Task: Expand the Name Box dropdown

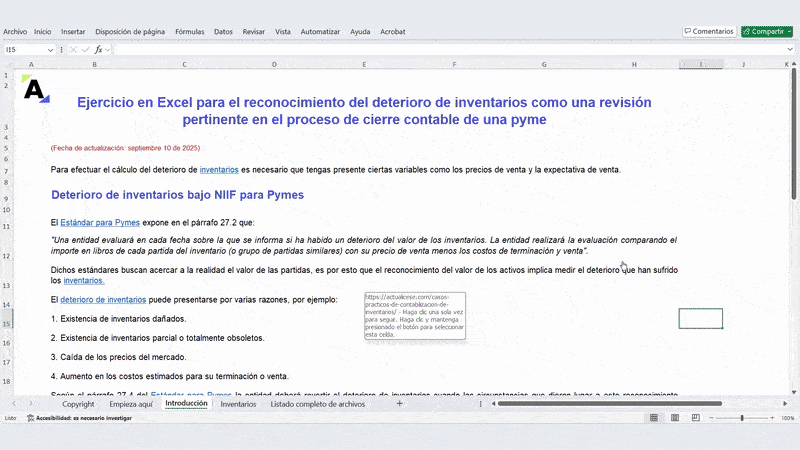Action: (x=50, y=49)
